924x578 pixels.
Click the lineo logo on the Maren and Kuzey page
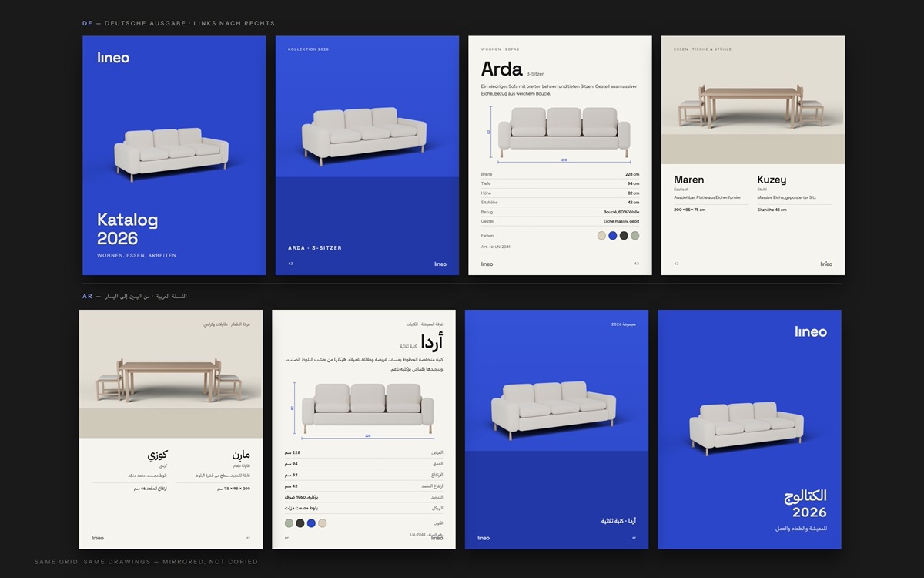[x=826, y=264]
